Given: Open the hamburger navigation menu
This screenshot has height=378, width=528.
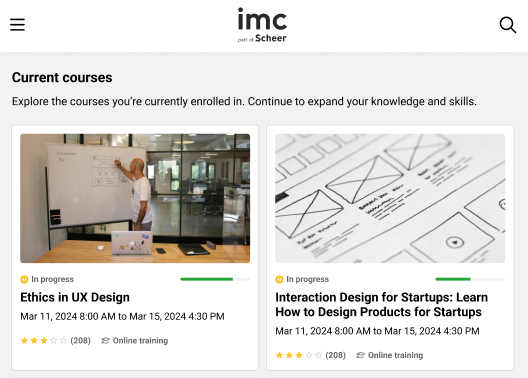Looking at the screenshot, I should pos(17,25).
